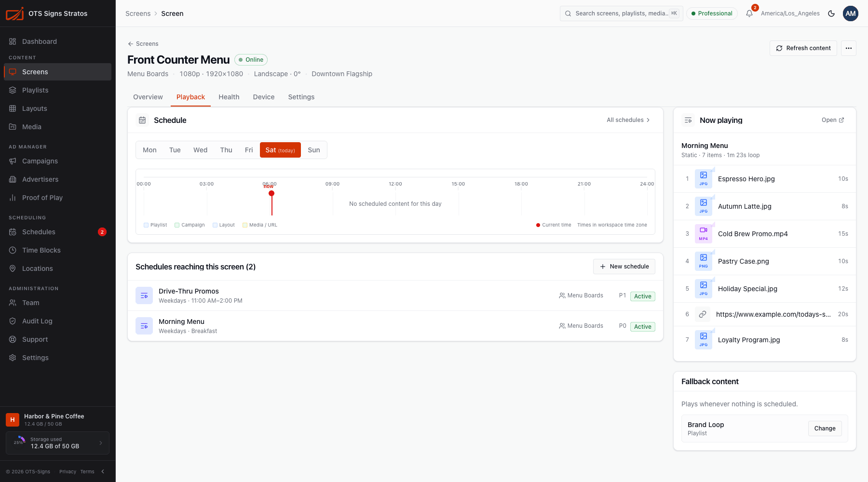The height and width of the screenshot is (482, 868).
Task: Open Support in sidebar
Action: coord(57,339)
